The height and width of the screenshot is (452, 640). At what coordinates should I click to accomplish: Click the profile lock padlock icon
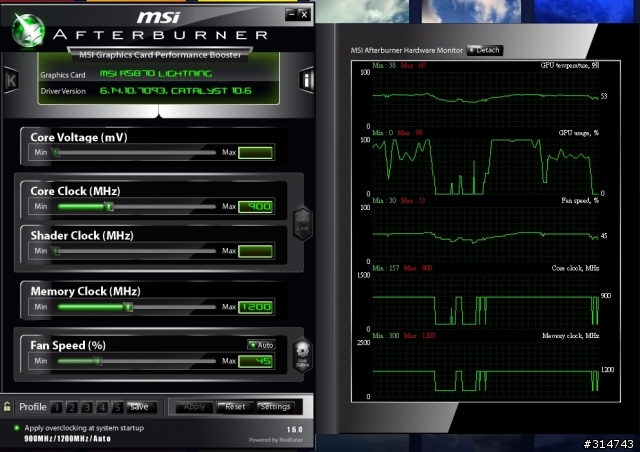(7, 406)
